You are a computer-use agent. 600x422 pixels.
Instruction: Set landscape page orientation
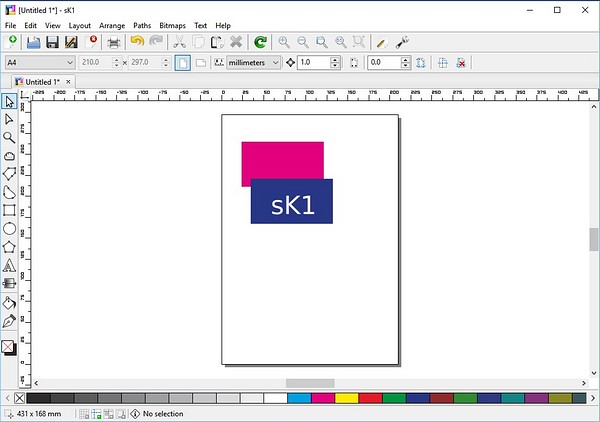coord(201,63)
